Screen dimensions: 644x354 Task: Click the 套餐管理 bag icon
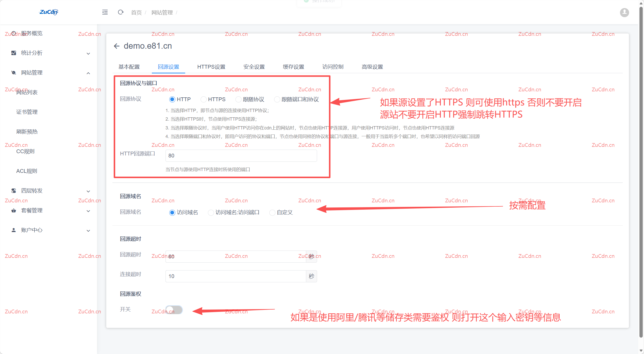coord(13,210)
